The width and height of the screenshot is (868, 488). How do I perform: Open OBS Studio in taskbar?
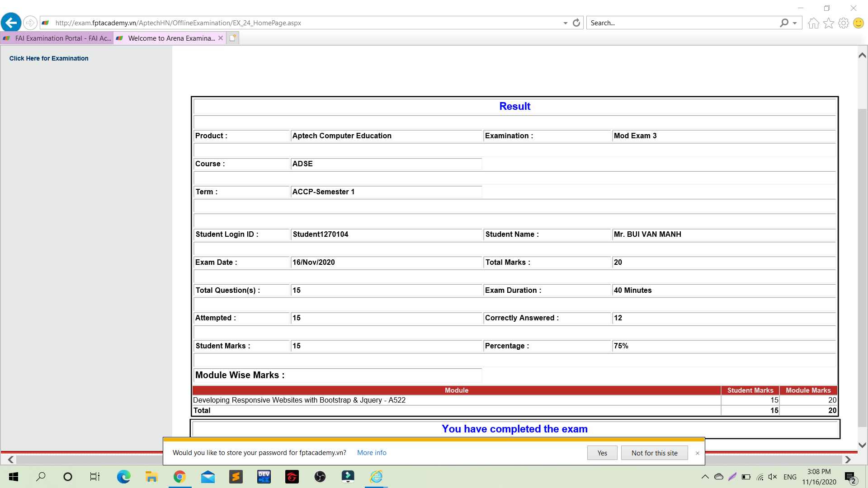click(x=320, y=477)
